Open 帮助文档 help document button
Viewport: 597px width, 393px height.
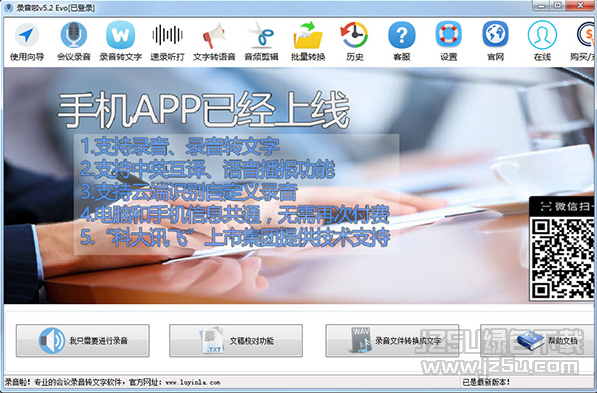point(537,340)
